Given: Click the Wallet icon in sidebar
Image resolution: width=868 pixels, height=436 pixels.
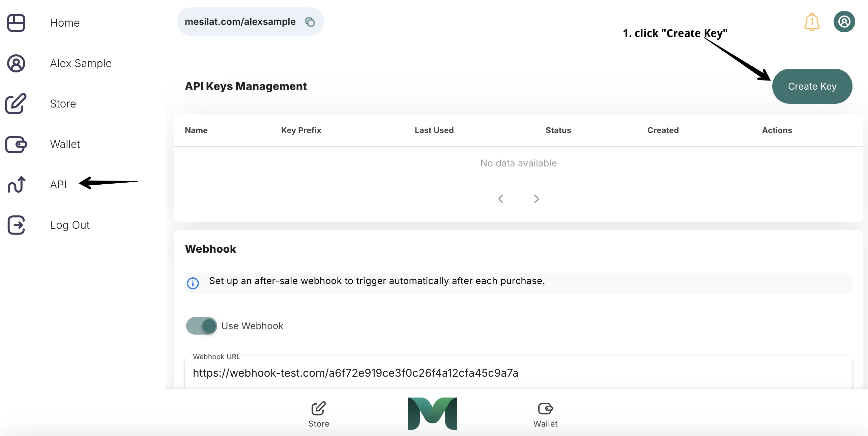Looking at the screenshot, I should [16, 145].
